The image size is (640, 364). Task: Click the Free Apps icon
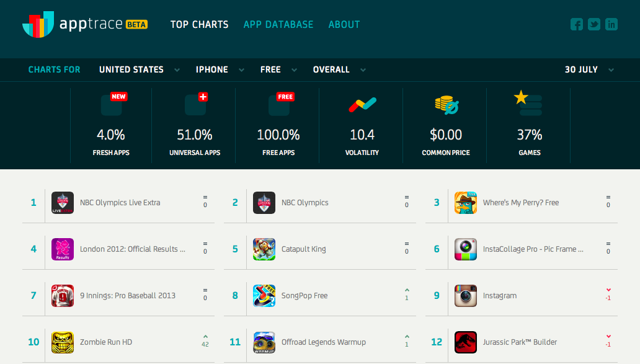[281, 104]
